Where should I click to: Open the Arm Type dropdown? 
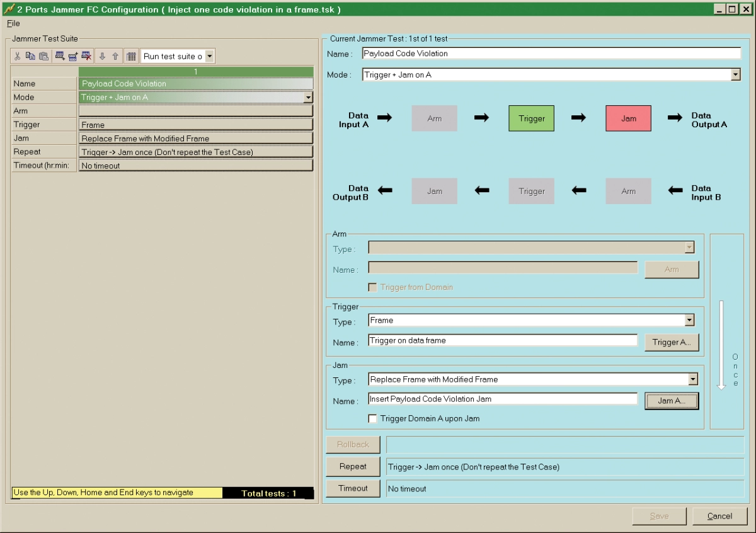[x=689, y=248]
